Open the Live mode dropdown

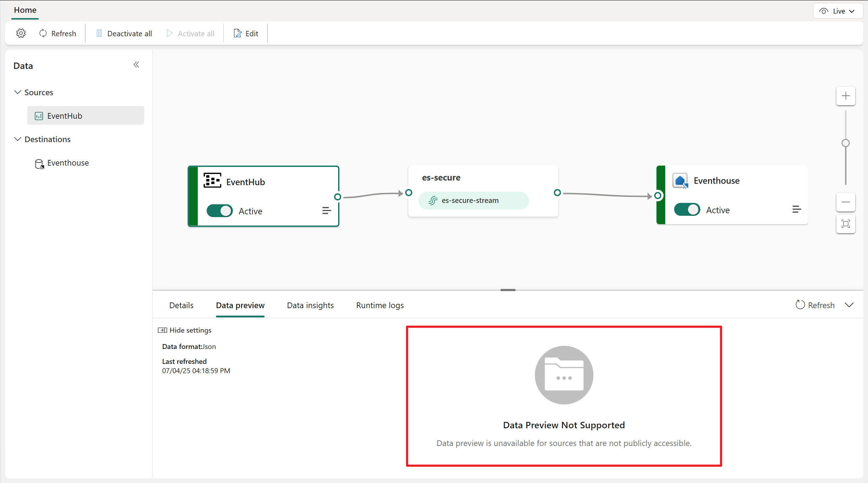pyautogui.click(x=838, y=11)
